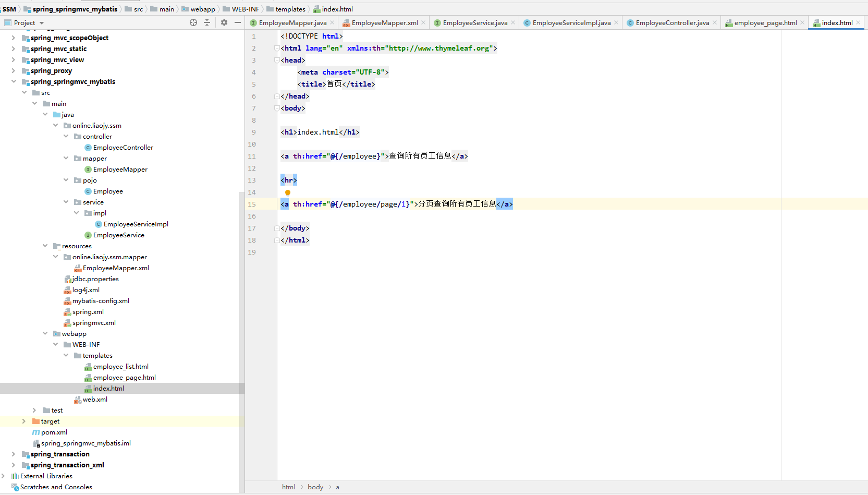Select spring_springmvc_mybatis.iml file
The image size is (868, 495).
[85, 443]
